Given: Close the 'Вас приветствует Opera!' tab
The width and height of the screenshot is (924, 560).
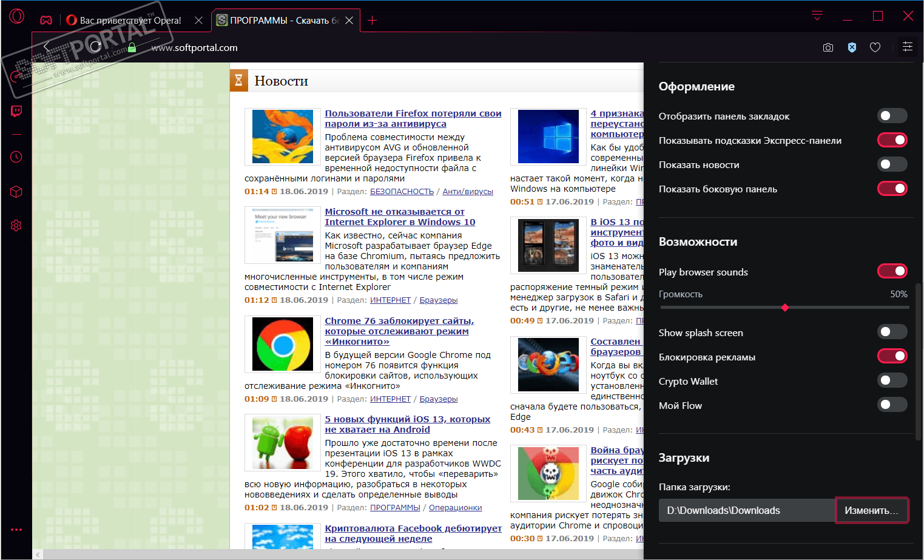Looking at the screenshot, I should 198,21.
